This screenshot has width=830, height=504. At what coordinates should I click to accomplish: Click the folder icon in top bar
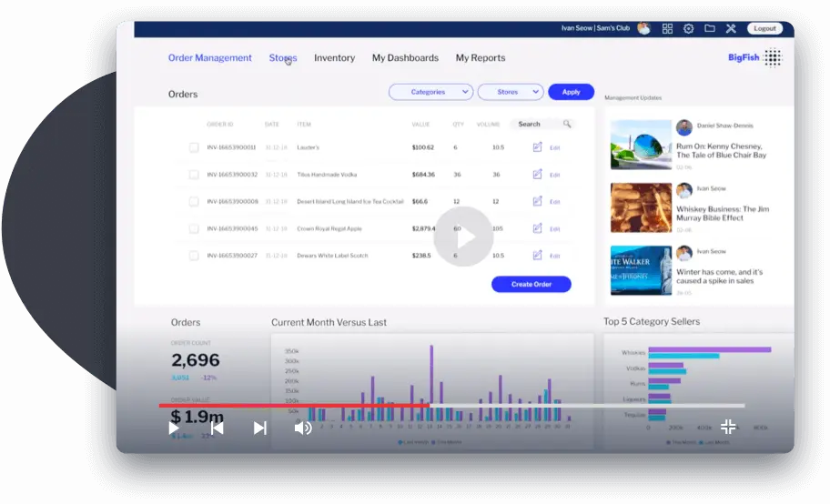point(710,29)
